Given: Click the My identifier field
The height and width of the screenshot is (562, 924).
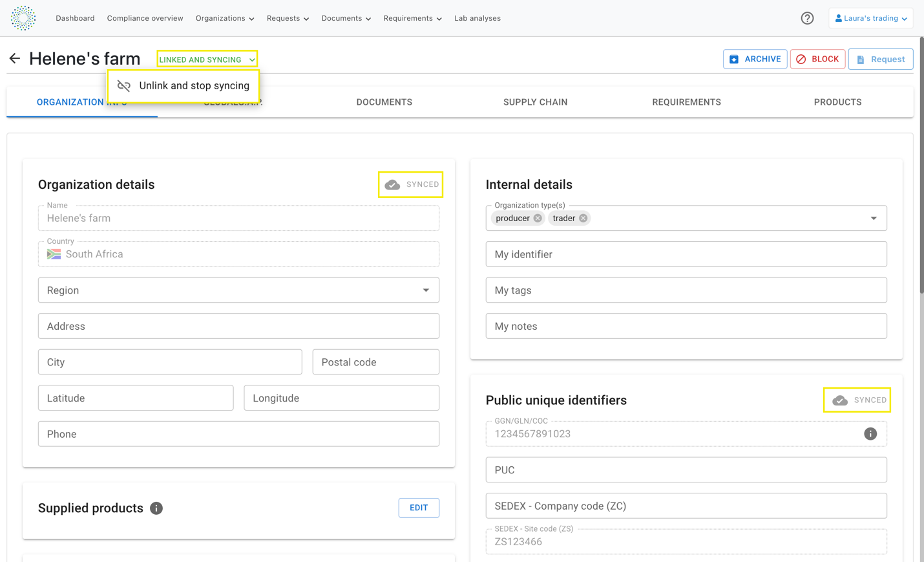Looking at the screenshot, I should pos(686,254).
